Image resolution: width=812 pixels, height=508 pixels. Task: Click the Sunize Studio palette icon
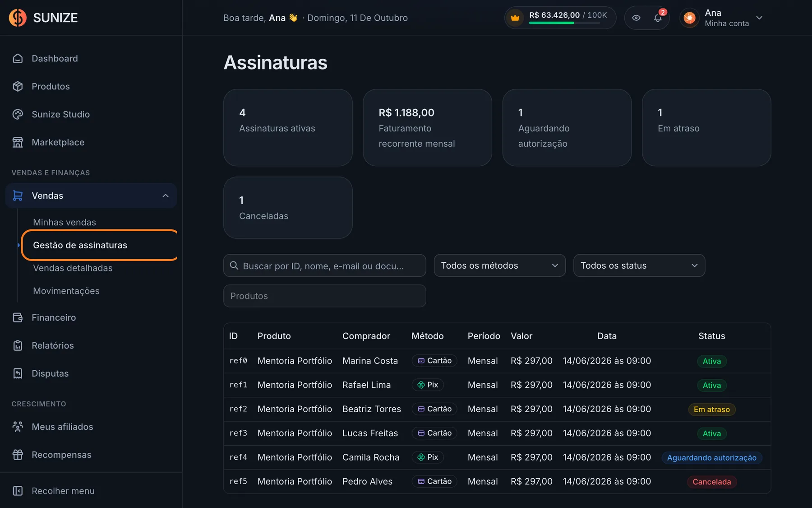(x=18, y=114)
